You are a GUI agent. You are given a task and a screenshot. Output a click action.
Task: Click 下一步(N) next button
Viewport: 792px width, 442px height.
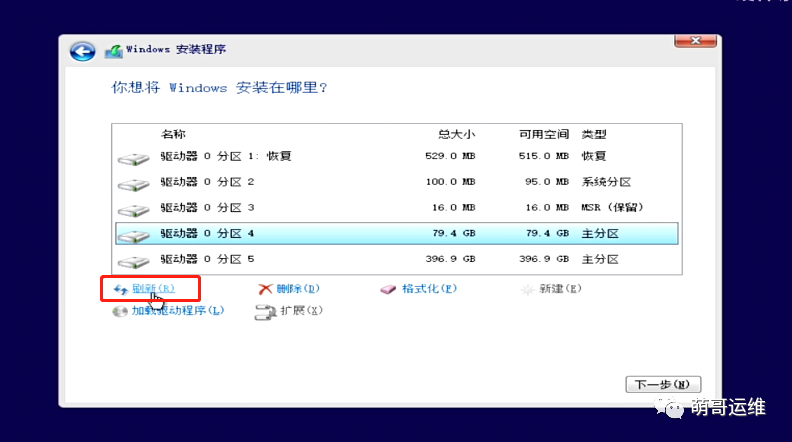click(x=663, y=384)
